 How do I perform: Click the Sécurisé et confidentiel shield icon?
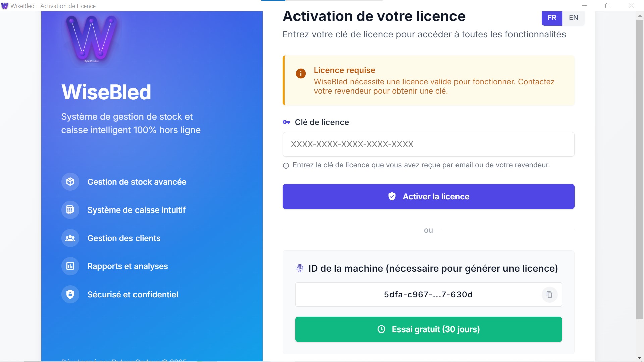click(x=70, y=294)
